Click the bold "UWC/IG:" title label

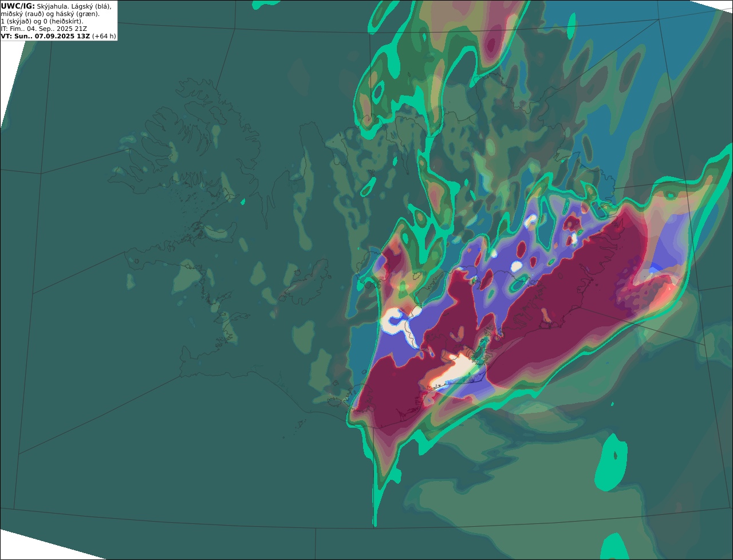18,6
